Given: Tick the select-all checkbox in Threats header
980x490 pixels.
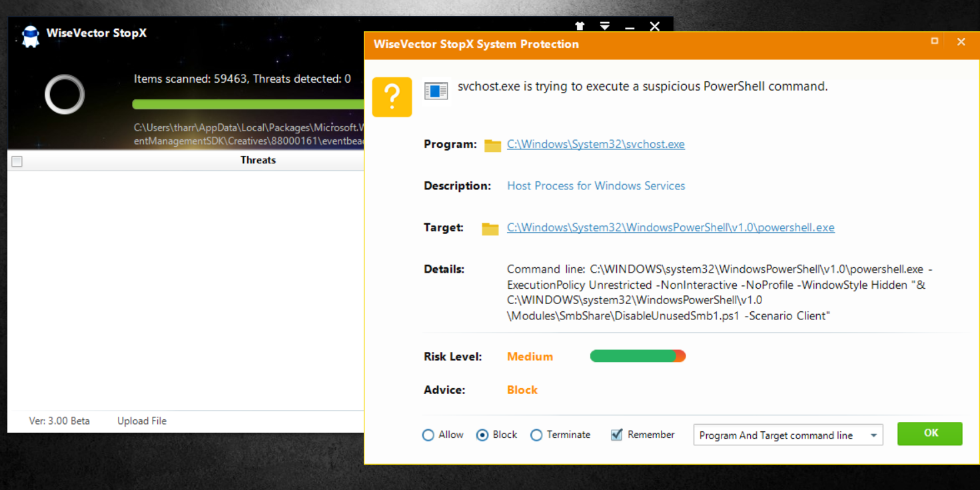Looking at the screenshot, I should pyautogui.click(x=17, y=161).
